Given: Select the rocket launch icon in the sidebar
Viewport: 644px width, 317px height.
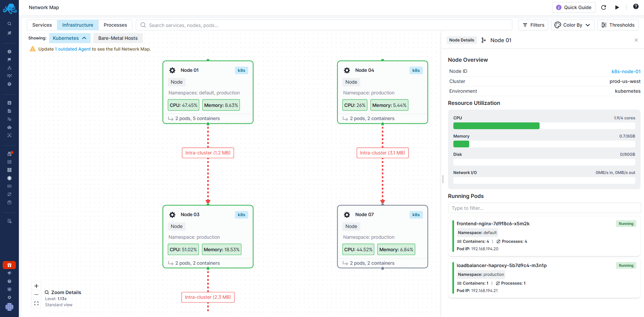Looking at the screenshot, I should (9, 33).
